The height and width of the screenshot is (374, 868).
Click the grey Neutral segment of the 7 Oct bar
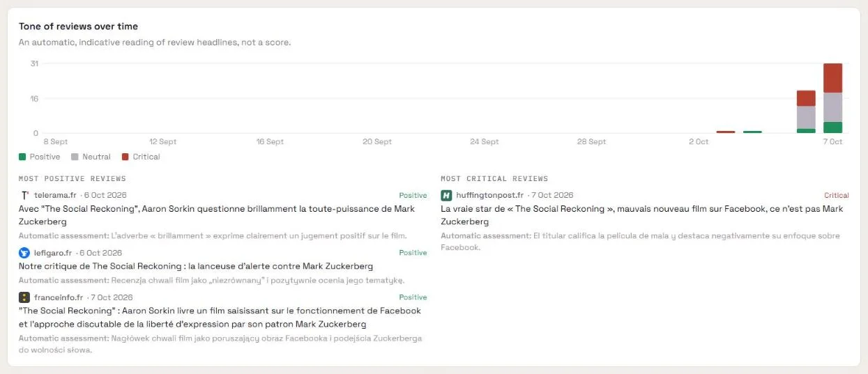tap(832, 107)
